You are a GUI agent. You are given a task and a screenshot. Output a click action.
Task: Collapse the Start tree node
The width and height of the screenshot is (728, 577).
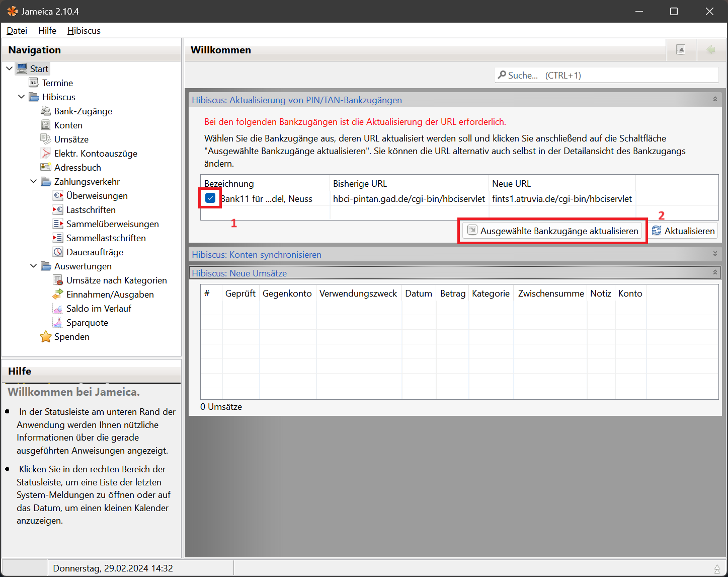pyautogui.click(x=9, y=68)
